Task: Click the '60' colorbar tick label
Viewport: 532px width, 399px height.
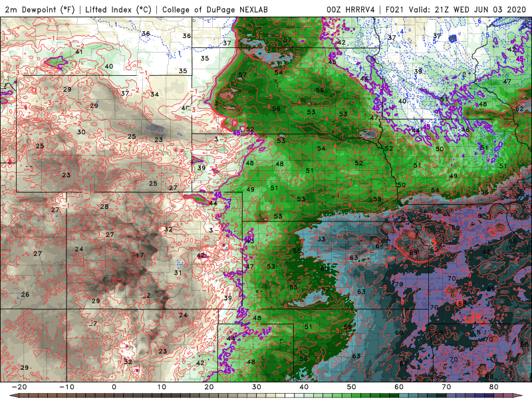Action: pyautogui.click(x=399, y=387)
